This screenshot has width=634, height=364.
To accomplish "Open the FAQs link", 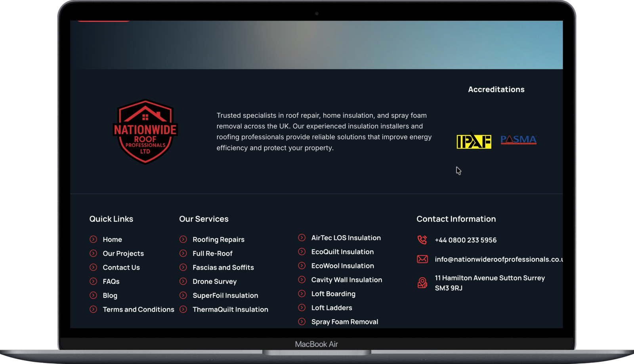I will click(x=111, y=281).
